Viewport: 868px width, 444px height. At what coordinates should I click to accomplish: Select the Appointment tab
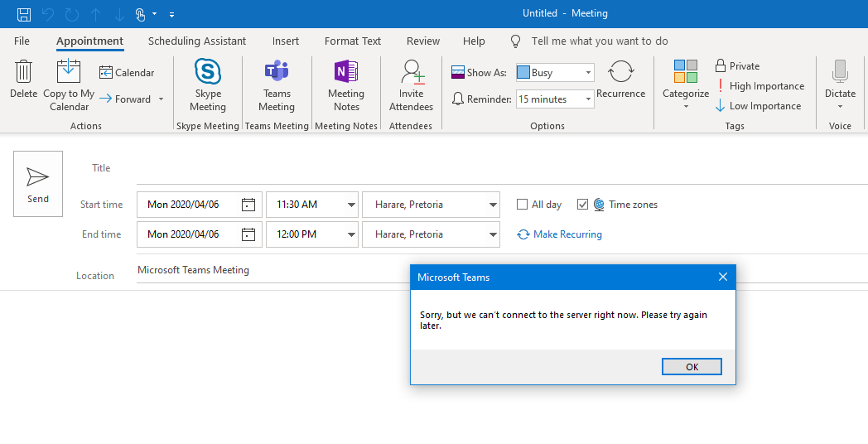click(89, 41)
